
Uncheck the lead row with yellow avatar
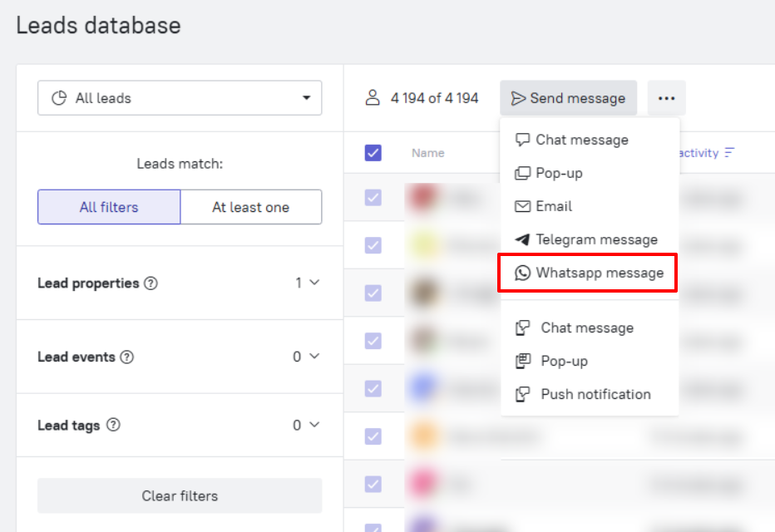click(x=373, y=245)
